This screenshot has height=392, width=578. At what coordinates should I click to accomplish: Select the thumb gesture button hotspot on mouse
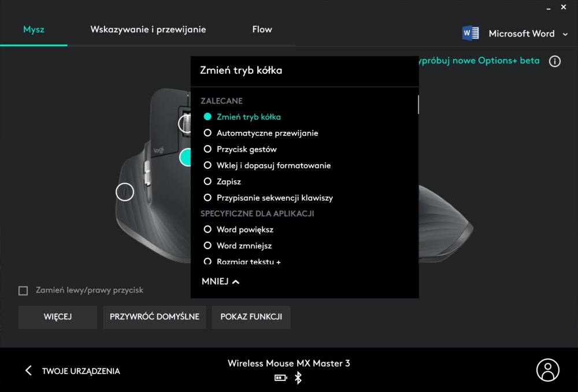[125, 191]
